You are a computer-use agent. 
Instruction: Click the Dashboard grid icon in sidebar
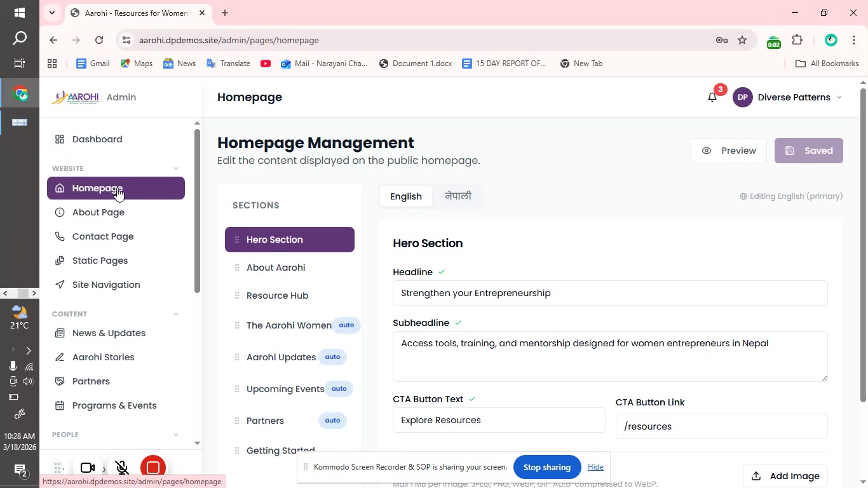(x=60, y=139)
